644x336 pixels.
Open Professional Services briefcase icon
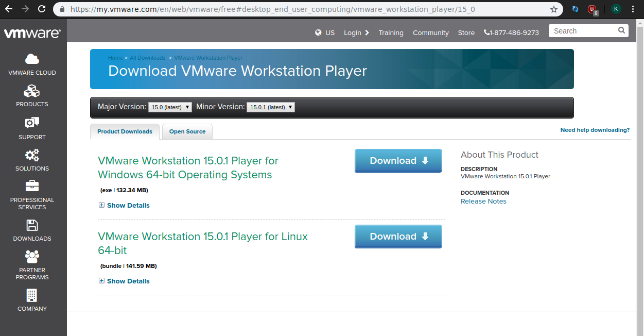pos(32,186)
